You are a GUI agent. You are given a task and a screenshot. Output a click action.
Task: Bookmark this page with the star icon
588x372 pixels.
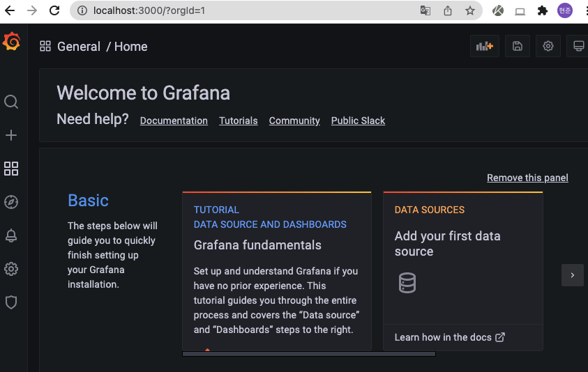click(x=470, y=10)
